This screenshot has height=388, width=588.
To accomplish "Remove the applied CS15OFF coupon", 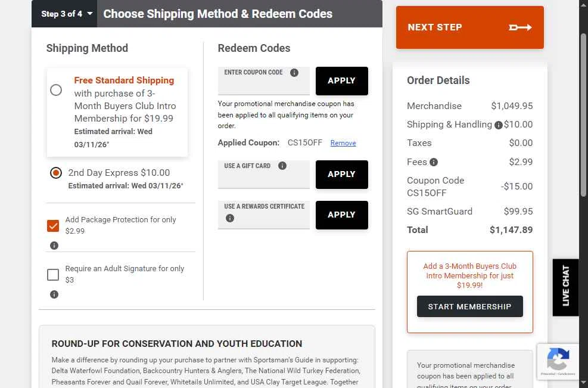I will click(343, 143).
